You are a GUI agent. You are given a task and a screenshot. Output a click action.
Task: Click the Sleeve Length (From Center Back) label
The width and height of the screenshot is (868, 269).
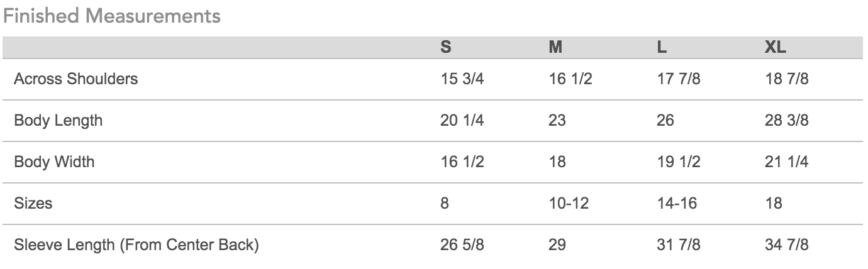coord(136,244)
